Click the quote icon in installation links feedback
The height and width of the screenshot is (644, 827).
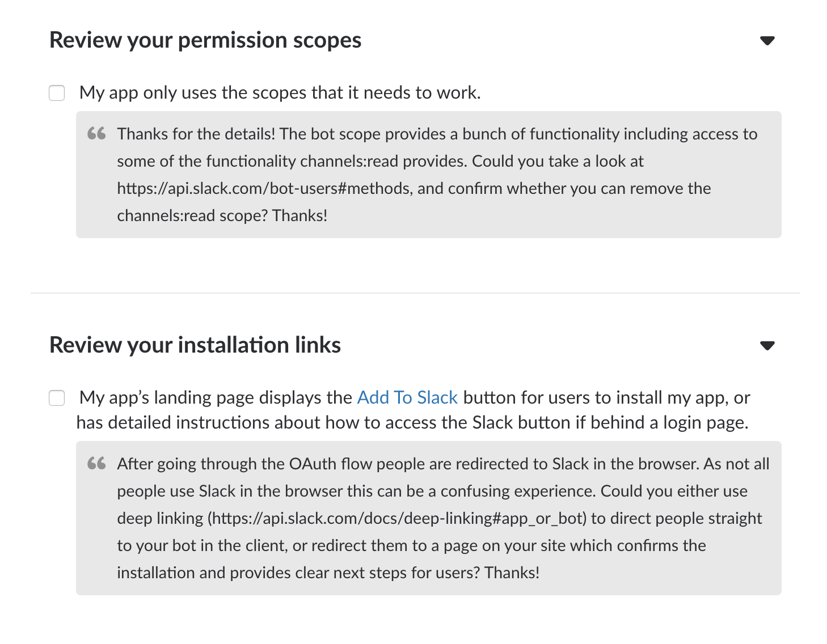click(96, 464)
